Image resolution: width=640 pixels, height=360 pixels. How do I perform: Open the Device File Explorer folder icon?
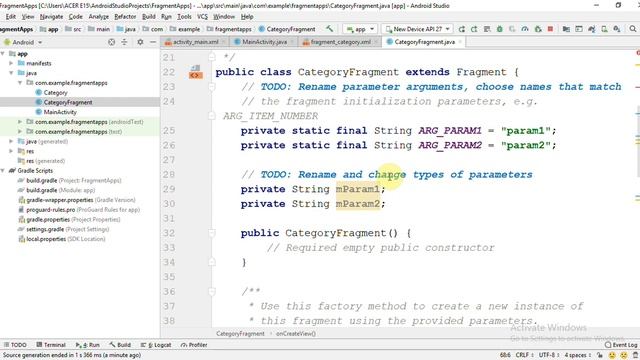566,29
